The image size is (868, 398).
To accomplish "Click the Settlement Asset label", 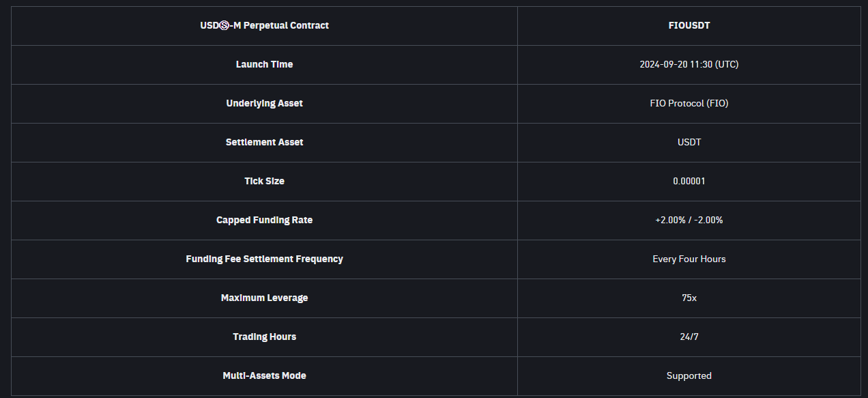I will (x=264, y=143).
